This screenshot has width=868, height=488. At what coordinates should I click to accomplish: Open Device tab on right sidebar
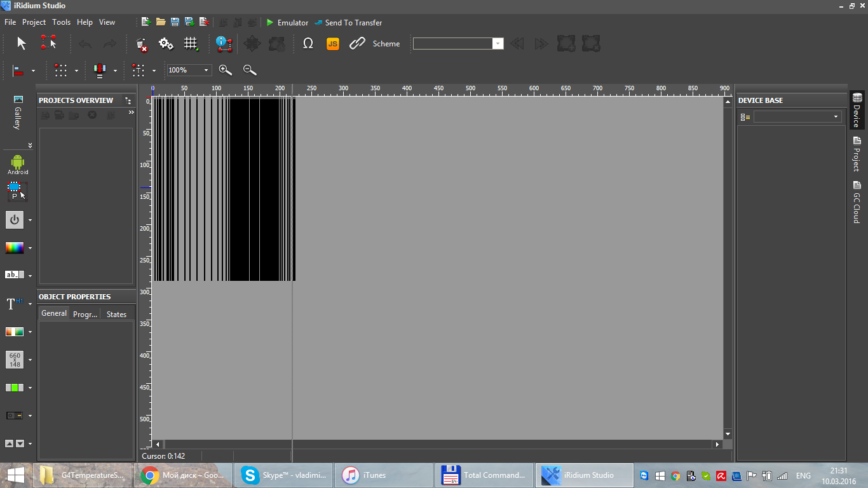(857, 110)
